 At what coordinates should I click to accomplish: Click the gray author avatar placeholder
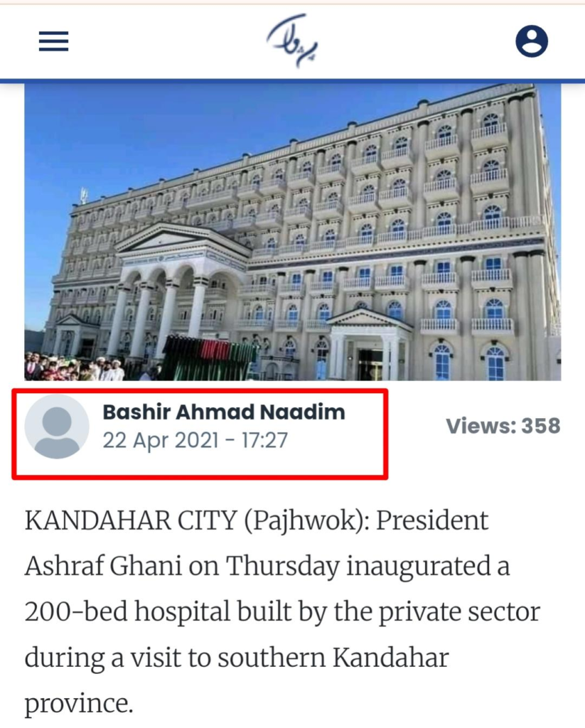pos(57,427)
